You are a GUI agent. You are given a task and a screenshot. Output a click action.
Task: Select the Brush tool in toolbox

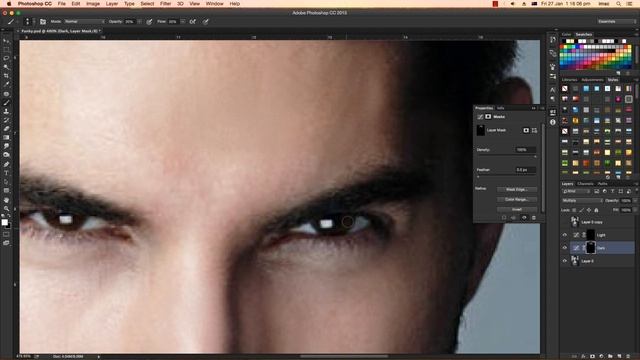point(6,102)
